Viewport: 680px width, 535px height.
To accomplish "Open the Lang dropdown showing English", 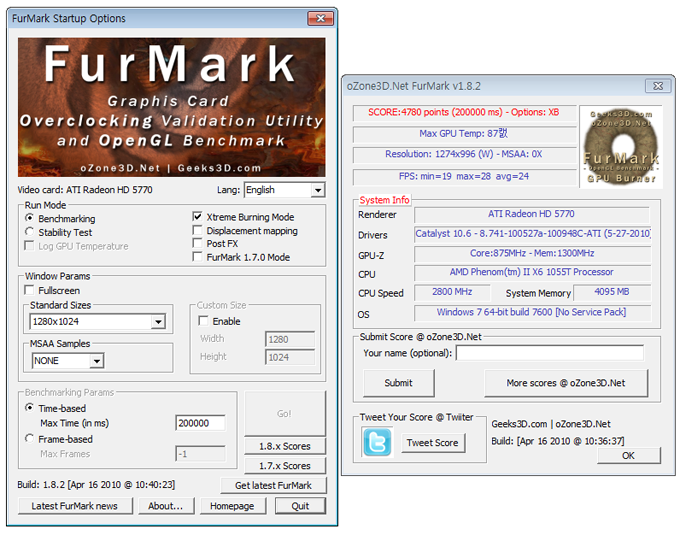I will pyautogui.click(x=284, y=190).
